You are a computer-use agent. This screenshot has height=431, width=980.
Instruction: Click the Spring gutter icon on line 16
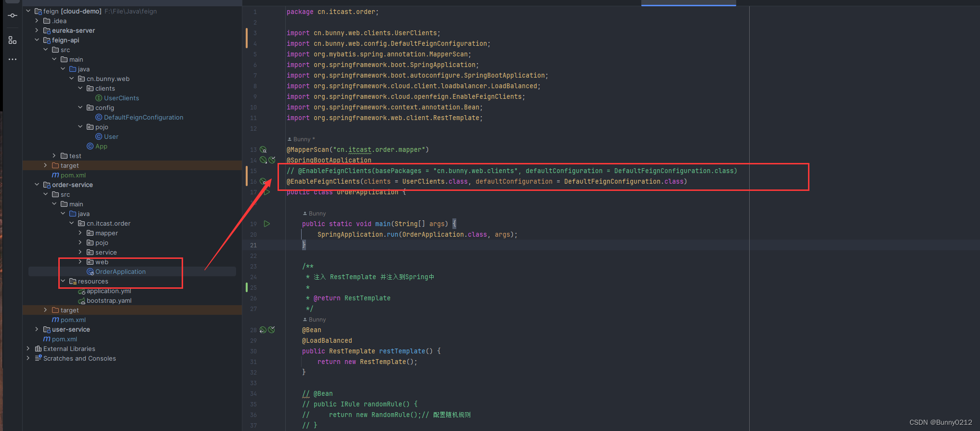tap(263, 181)
